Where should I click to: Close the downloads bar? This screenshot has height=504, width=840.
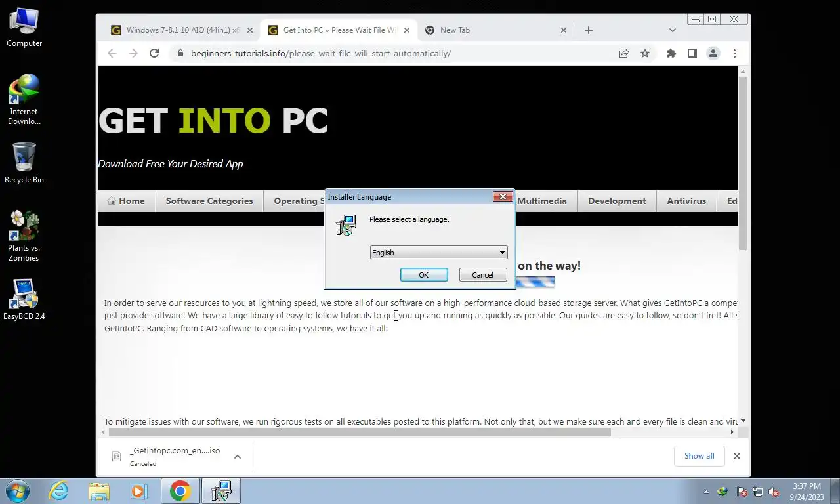(x=737, y=456)
